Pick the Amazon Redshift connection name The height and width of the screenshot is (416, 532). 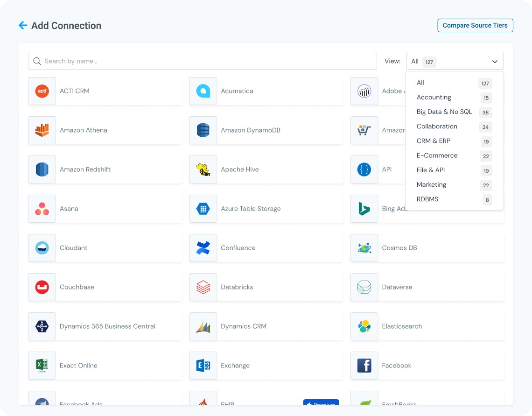tap(85, 169)
